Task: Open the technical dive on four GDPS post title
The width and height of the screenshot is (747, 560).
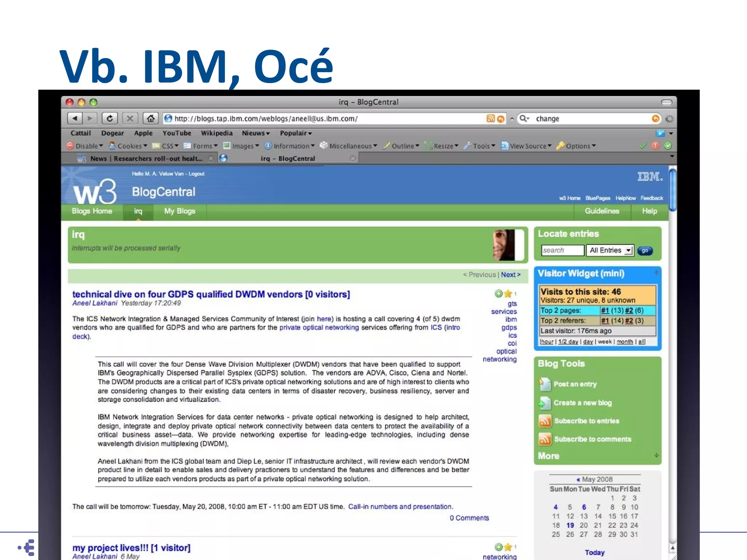Action: point(211,294)
